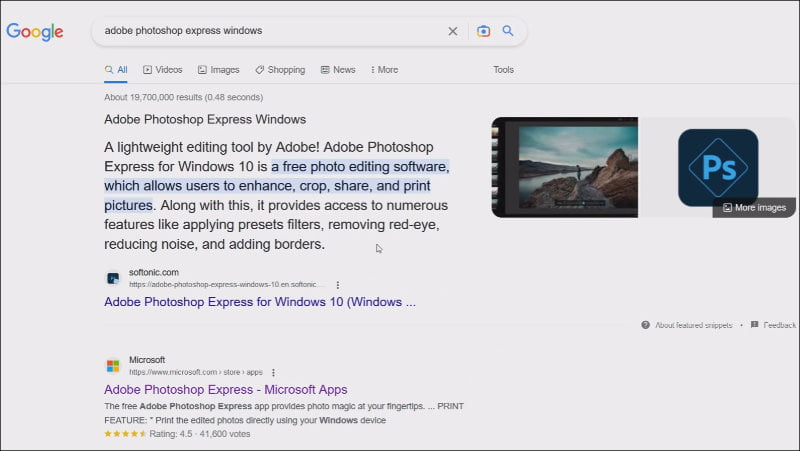
Task: Switch to the Images tab
Action: point(218,70)
